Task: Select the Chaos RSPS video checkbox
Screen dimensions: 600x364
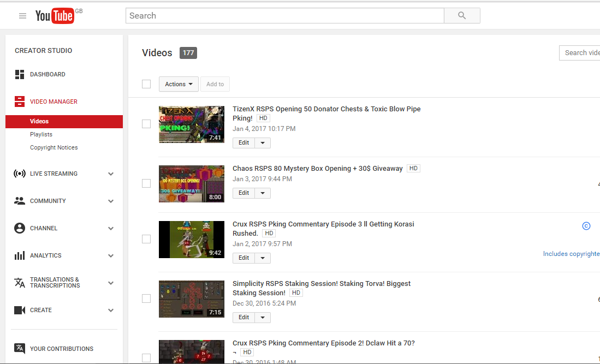Action: click(146, 183)
